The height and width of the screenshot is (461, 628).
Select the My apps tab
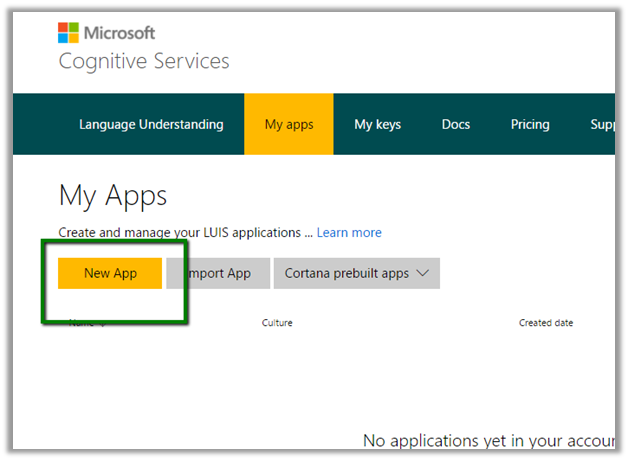coord(289,125)
